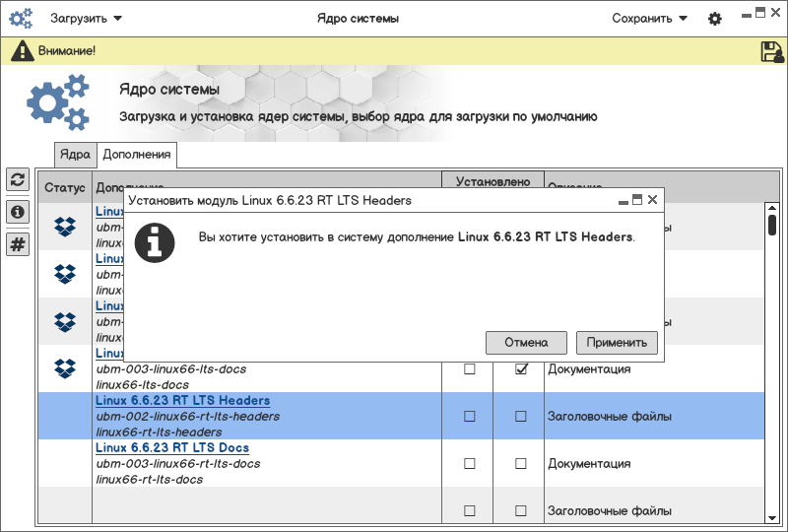Click Отмена in the install dialog

point(526,343)
